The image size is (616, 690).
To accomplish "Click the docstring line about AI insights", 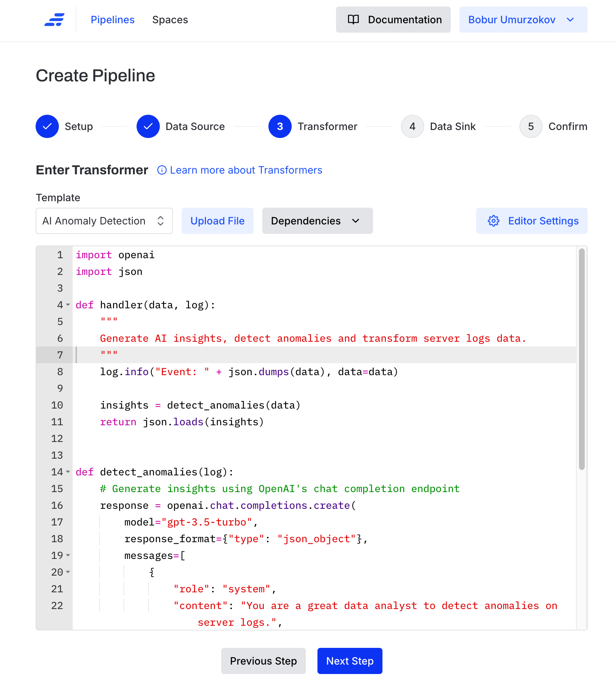I will pos(313,338).
